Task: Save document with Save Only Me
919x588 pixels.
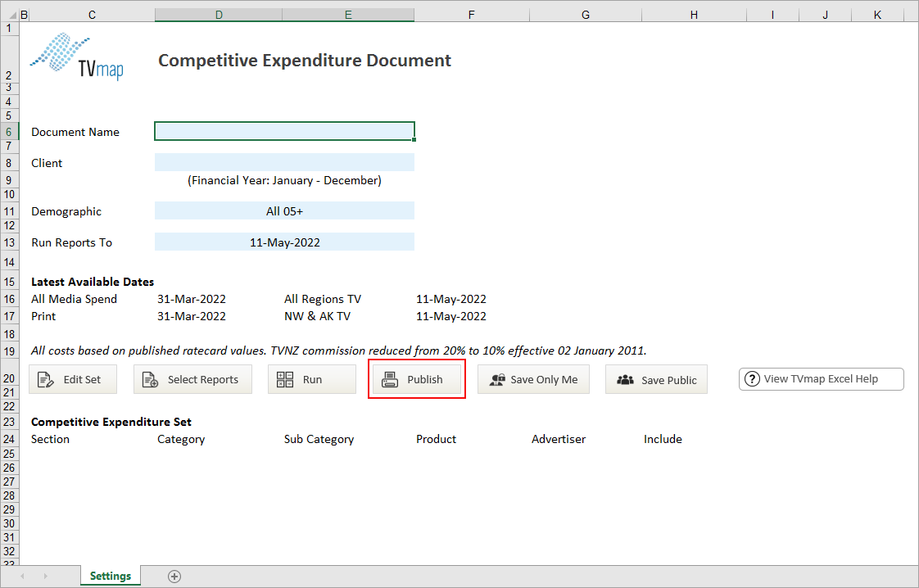Action: (x=533, y=379)
